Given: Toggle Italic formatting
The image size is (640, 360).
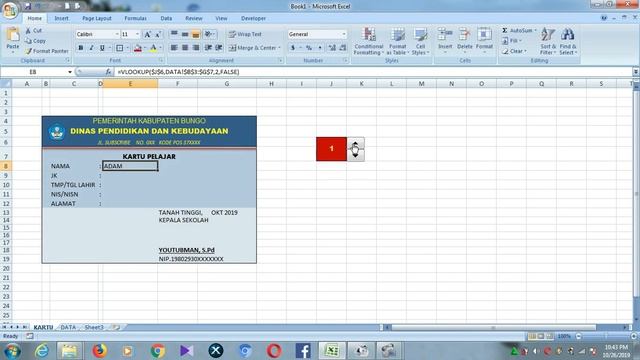Looking at the screenshot, I should [x=91, y=48].
